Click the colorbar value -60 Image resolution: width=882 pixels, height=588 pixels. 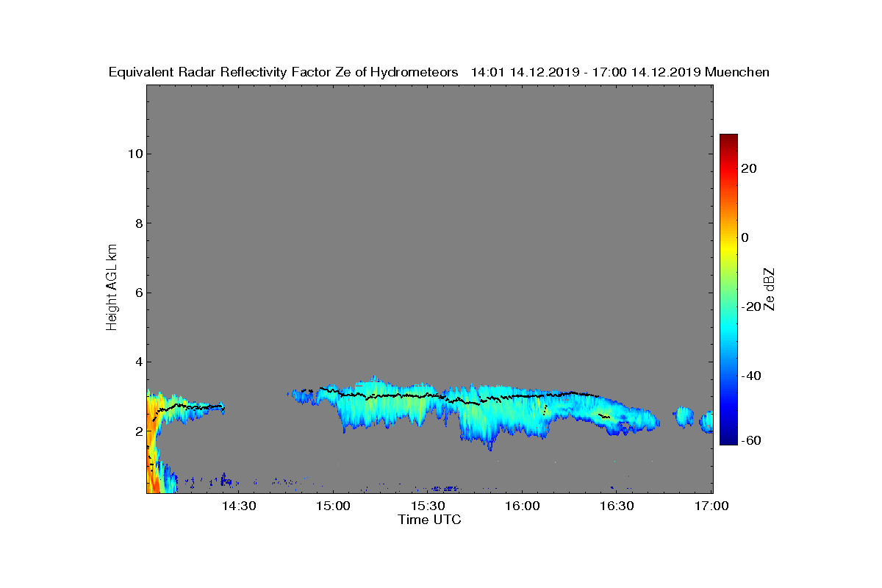pyautogui.click(x=750, y=440)
